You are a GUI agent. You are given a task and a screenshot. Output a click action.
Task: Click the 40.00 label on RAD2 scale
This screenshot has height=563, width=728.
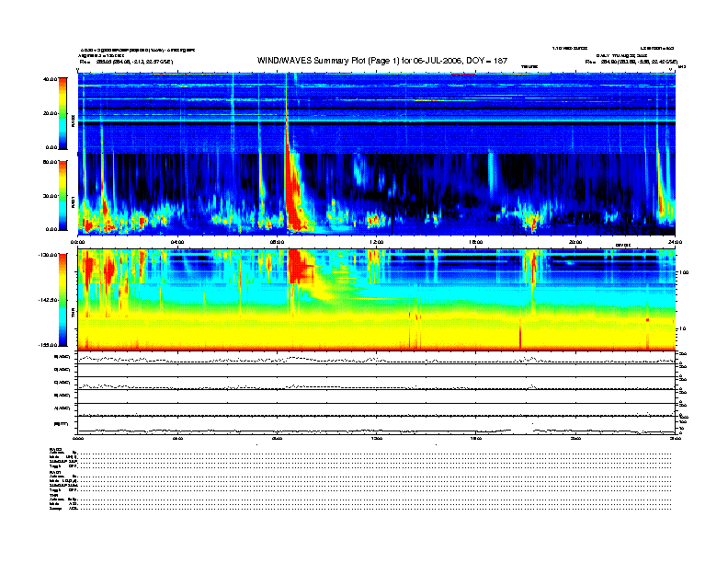50,79
